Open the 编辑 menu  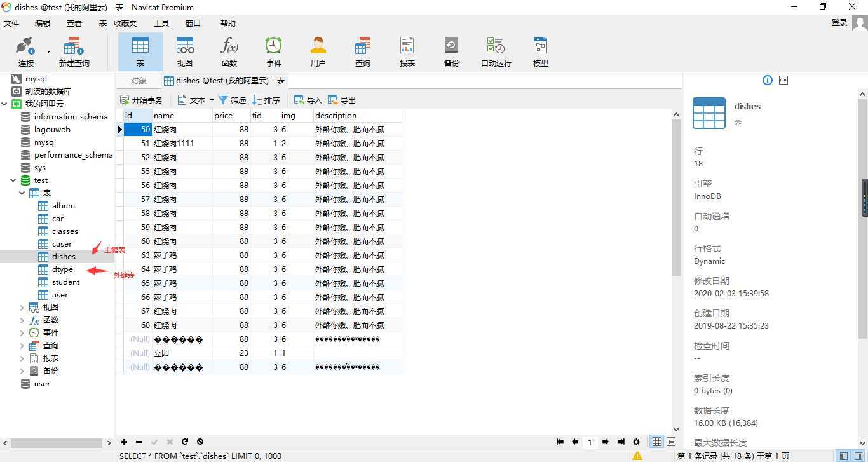coord(43,23)
